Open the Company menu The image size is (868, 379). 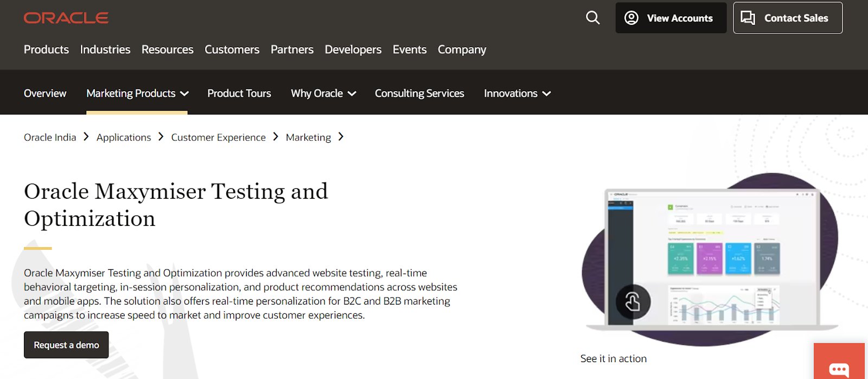(x=462, y=49)
